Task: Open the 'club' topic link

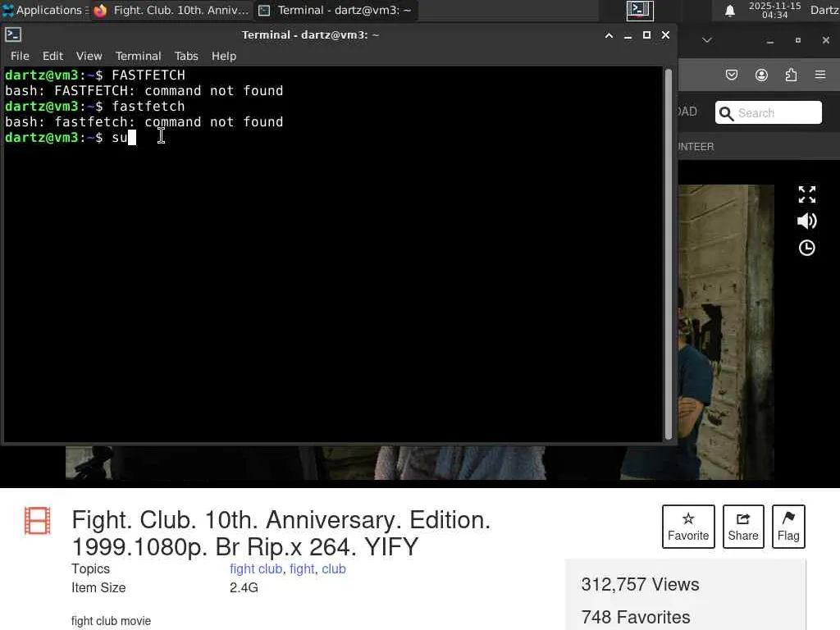Action: (334, 569)
